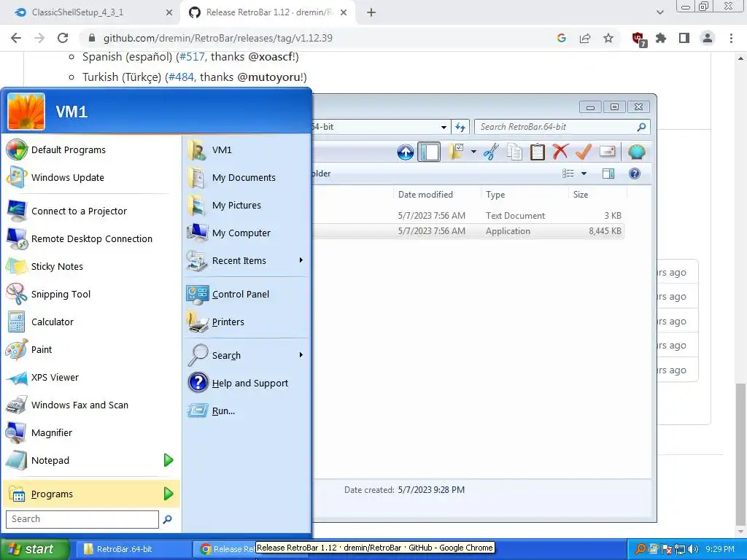Open My Documents
Image resolution: width=747 pixels, height=560 pixels.
pos(247,177)
